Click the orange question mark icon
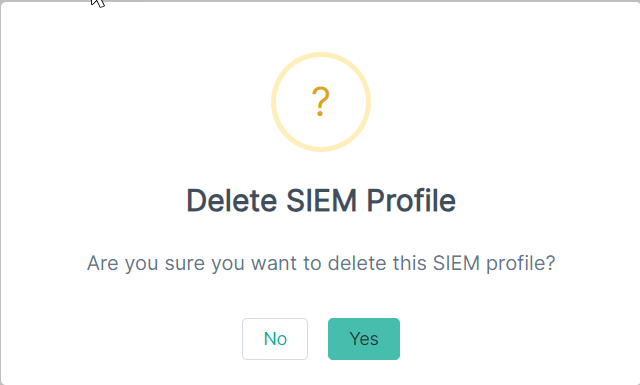Viewport: 640px width, 385px height. tap(320, 102)
